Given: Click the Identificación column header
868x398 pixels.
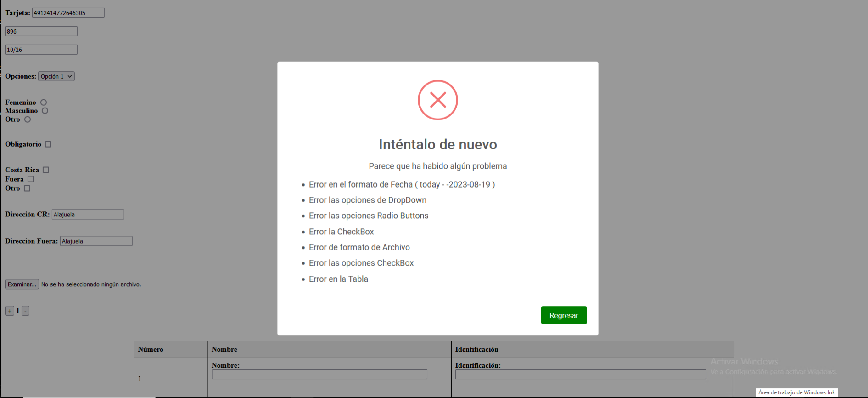Looking at the screenshot, I should 593,349.
